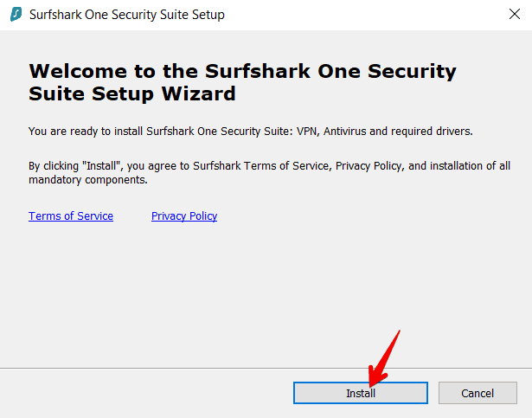Screen dimensions: 532x418
Task: Open the Privacy Policy link
Action: coord(184,216)
